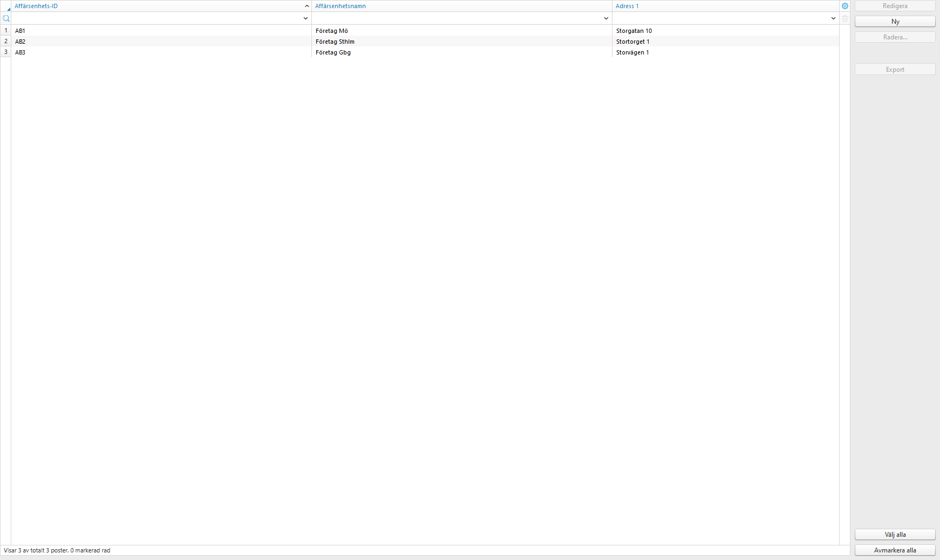Image resolution: width=940 pixels, height=560 pixels.
Task: Click the Radera... button
Action: tap(894, 37)
